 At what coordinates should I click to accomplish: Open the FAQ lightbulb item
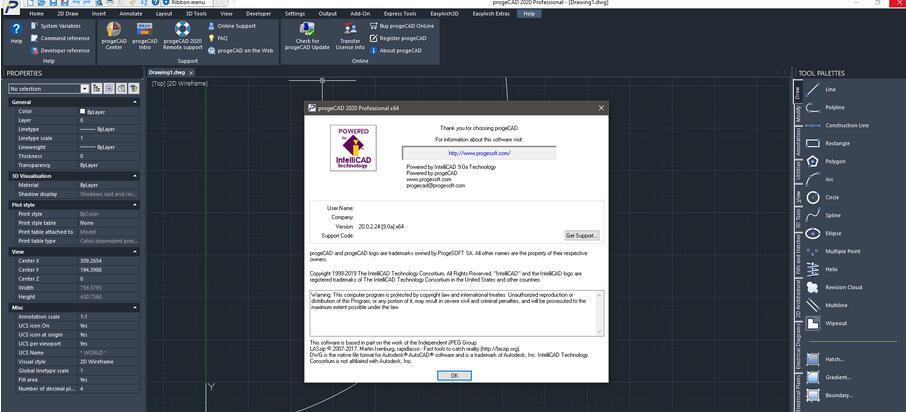218,38
